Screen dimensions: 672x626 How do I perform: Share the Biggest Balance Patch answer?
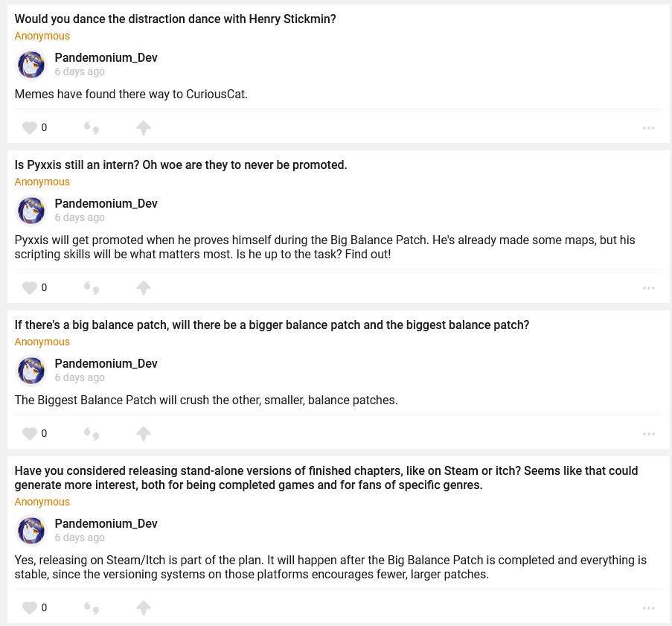point(144,433)
